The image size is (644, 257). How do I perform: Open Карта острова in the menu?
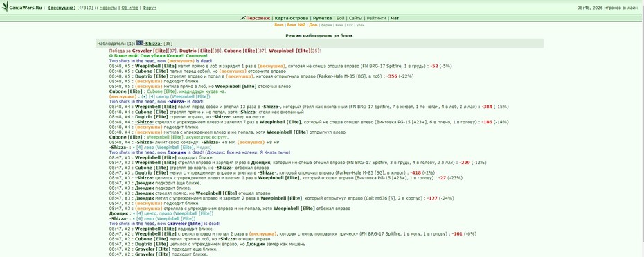pos(292,19)
